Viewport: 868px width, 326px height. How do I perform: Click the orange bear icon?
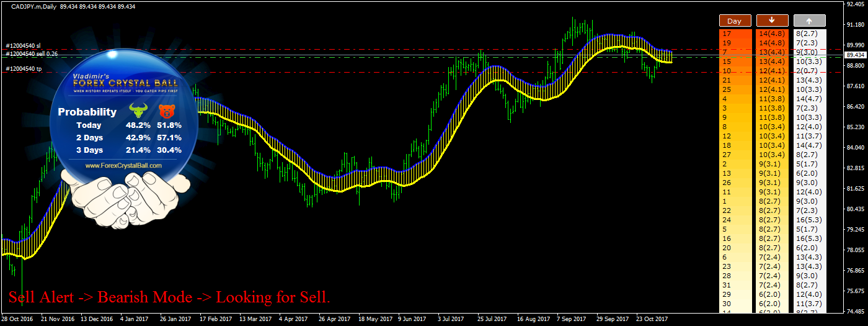pyautogui.click(x=166, y=112)
